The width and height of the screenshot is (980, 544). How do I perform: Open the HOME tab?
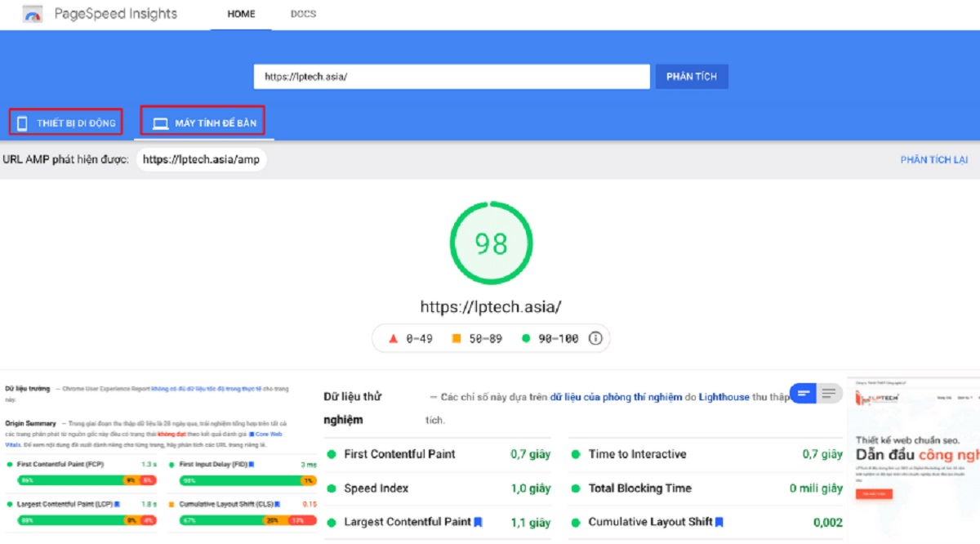pos(241,15)
